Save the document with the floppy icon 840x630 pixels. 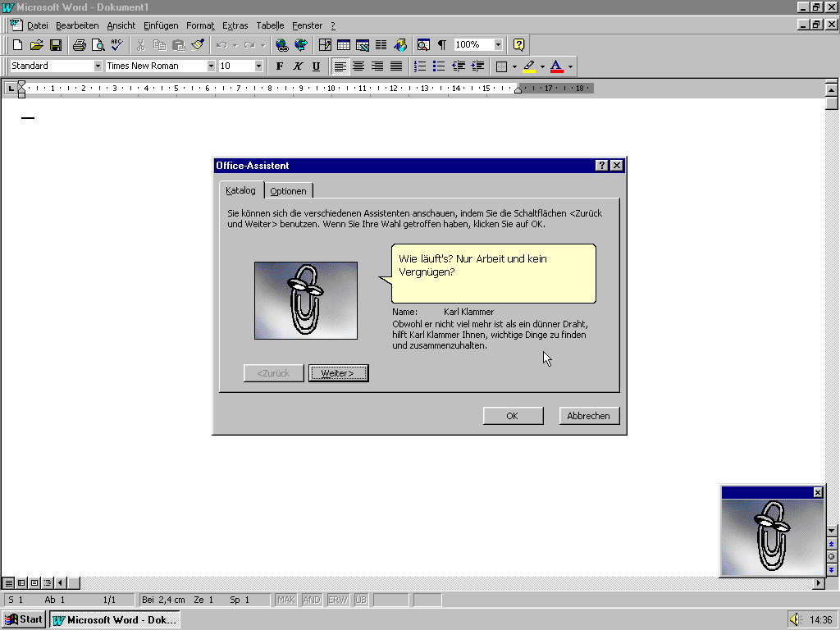55,45
